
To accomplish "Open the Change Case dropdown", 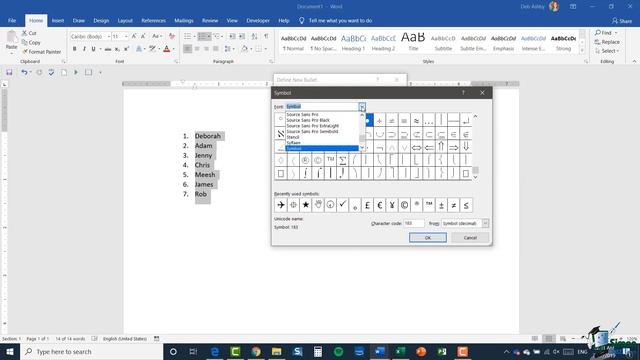I will click(x=157, y=36).
